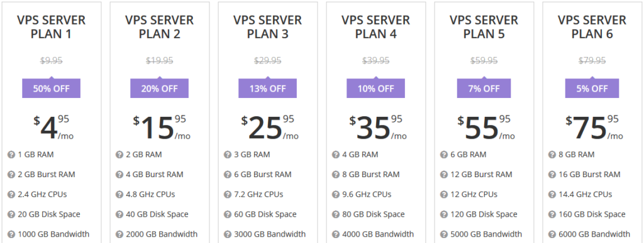Click help icon beside 5000 GB Bandwidth

(x=443, y=234)
